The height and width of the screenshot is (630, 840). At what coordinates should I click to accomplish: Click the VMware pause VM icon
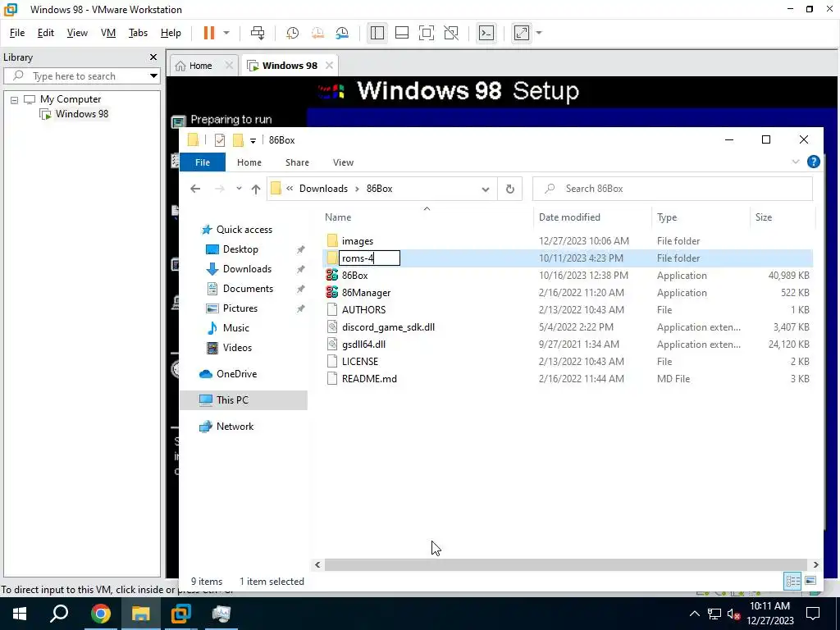(x=209, y=33)
